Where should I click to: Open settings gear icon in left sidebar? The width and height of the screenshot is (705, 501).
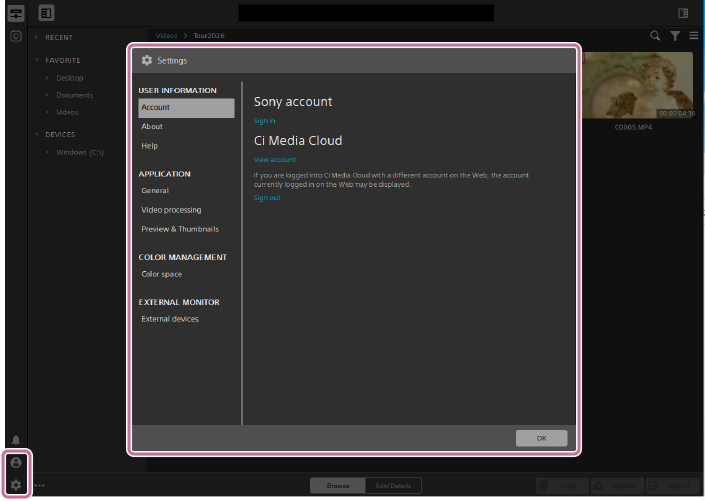pos(16,485)
